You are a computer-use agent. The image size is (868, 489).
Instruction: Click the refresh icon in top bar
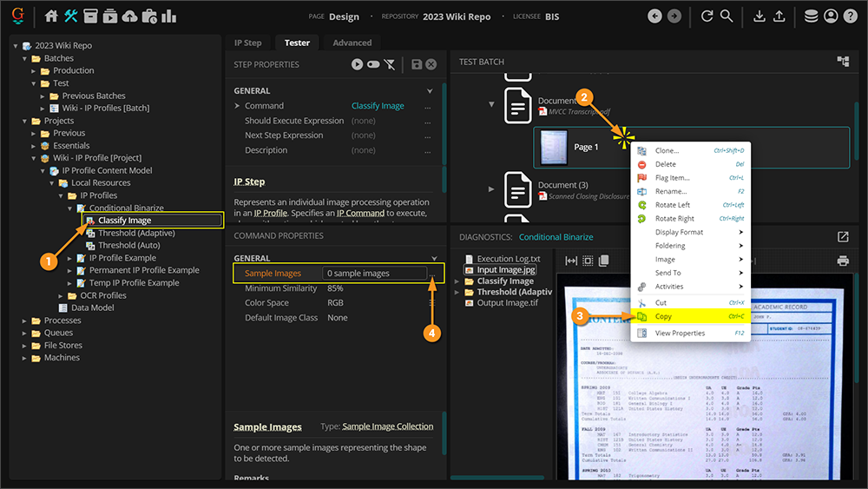tap(707, 16)
